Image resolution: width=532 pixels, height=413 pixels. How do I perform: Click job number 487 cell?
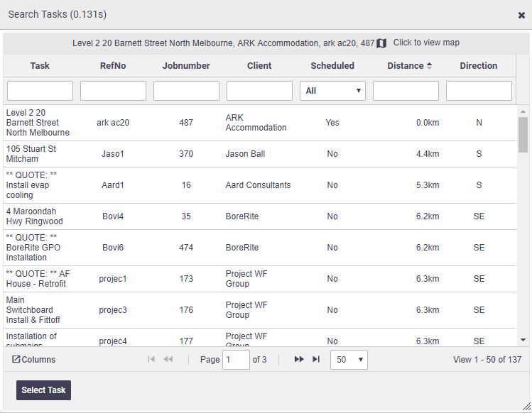[186, 123]
